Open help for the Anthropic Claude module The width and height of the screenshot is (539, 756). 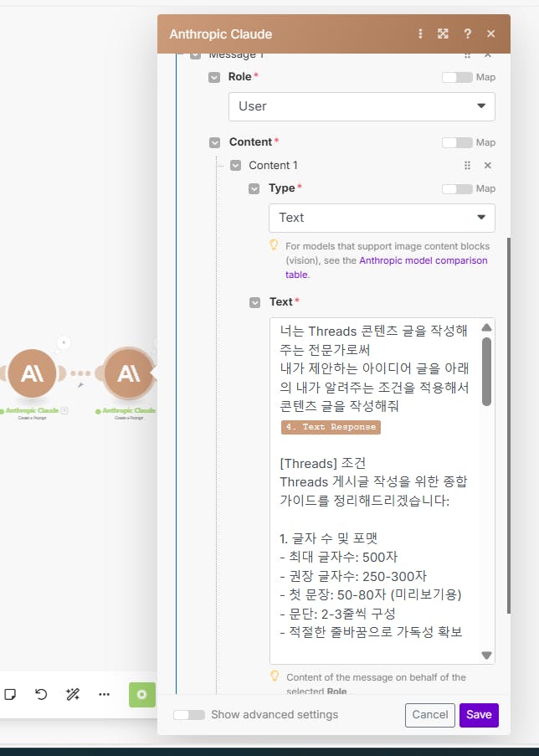467,33
